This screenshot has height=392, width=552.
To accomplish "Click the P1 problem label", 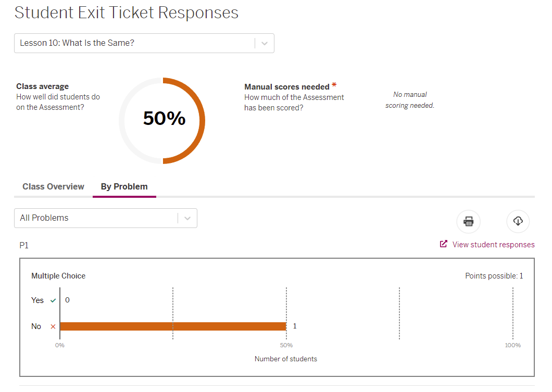I will coord(24,245).
